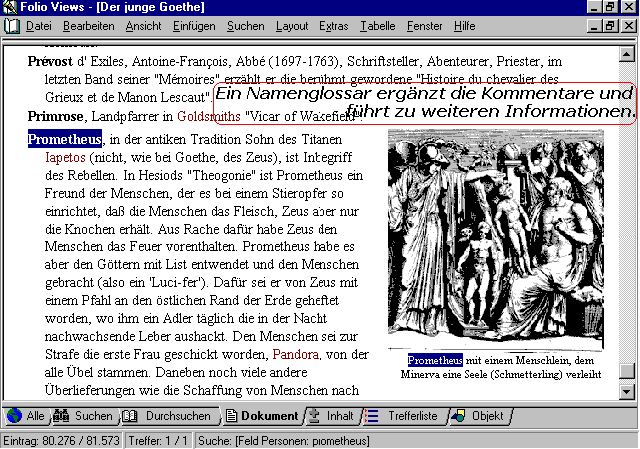Click the vertical scrollbar up arrow
The height and width of the screenshot is (449, 640).
(627, 54)
